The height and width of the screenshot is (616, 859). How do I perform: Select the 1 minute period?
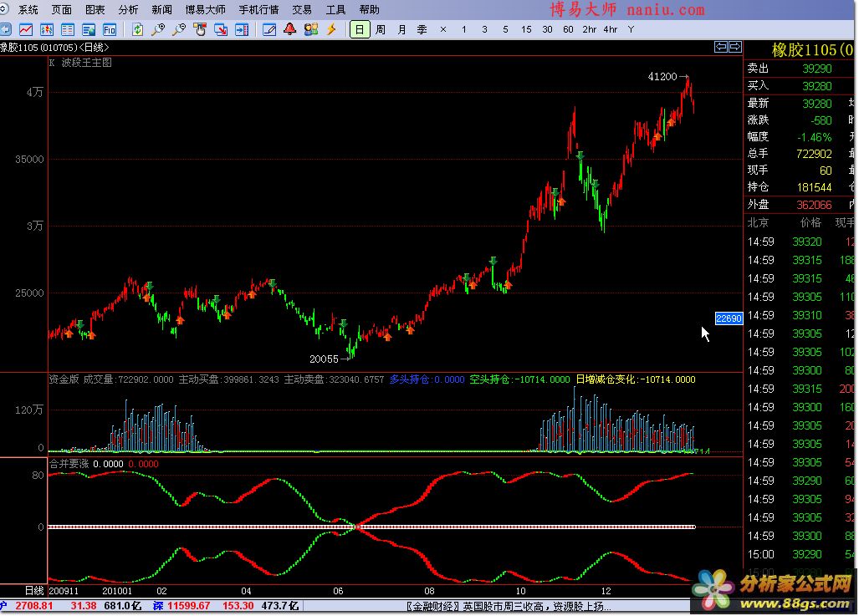(464, 29)
